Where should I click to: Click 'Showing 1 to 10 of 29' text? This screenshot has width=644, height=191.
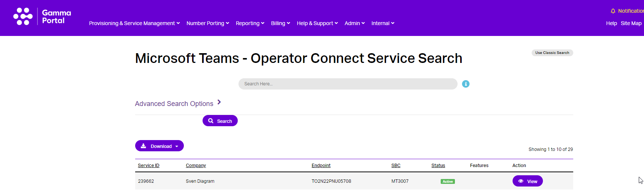(551, 149)
